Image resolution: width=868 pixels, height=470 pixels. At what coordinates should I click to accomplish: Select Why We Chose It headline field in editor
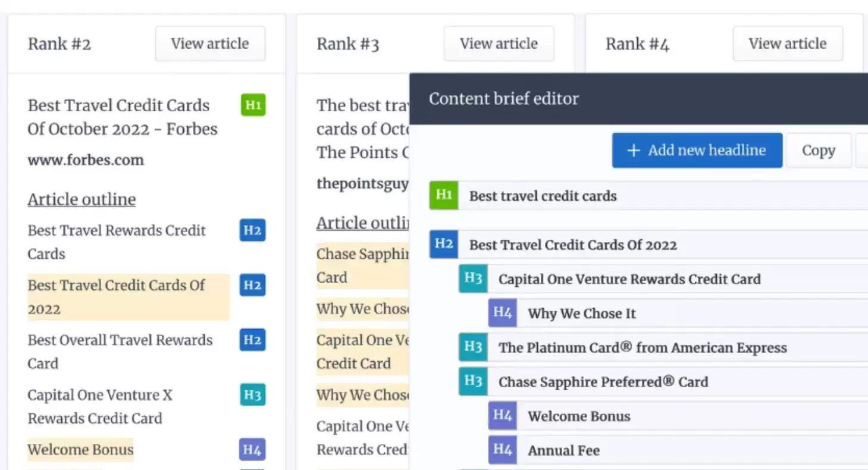click(x=692, y=313)
